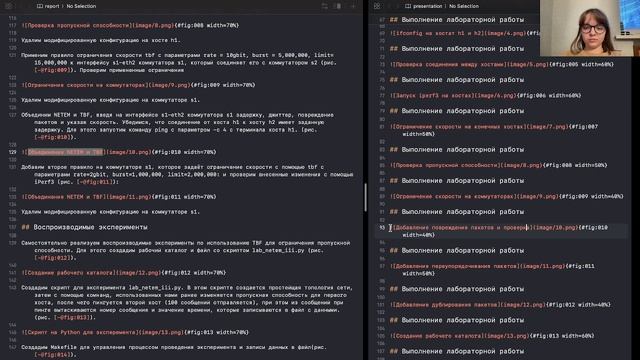The image size is (640, 360).
Task: Click 'Создание рабочего каталога' image/12.png line in report
Action: tap(124, 273)
